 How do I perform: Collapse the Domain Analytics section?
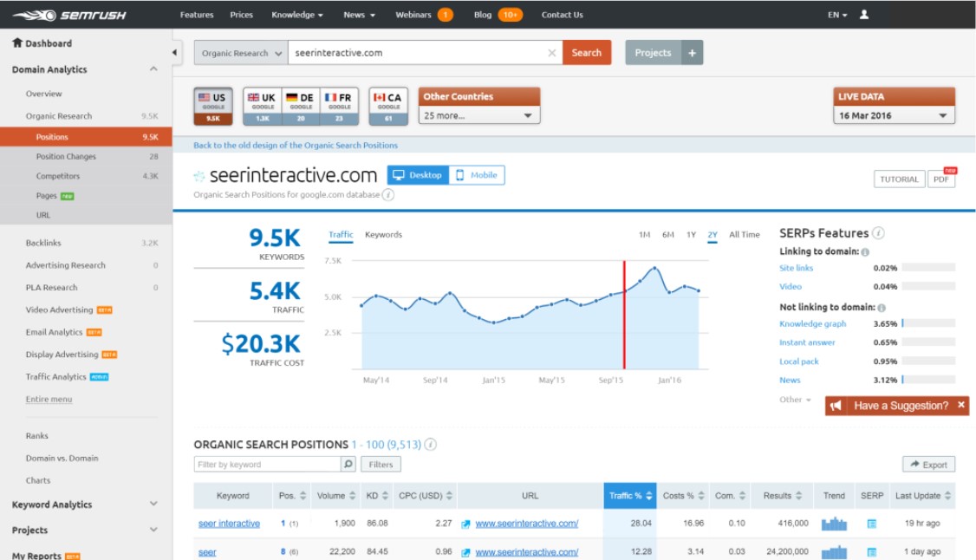[153, 69]
